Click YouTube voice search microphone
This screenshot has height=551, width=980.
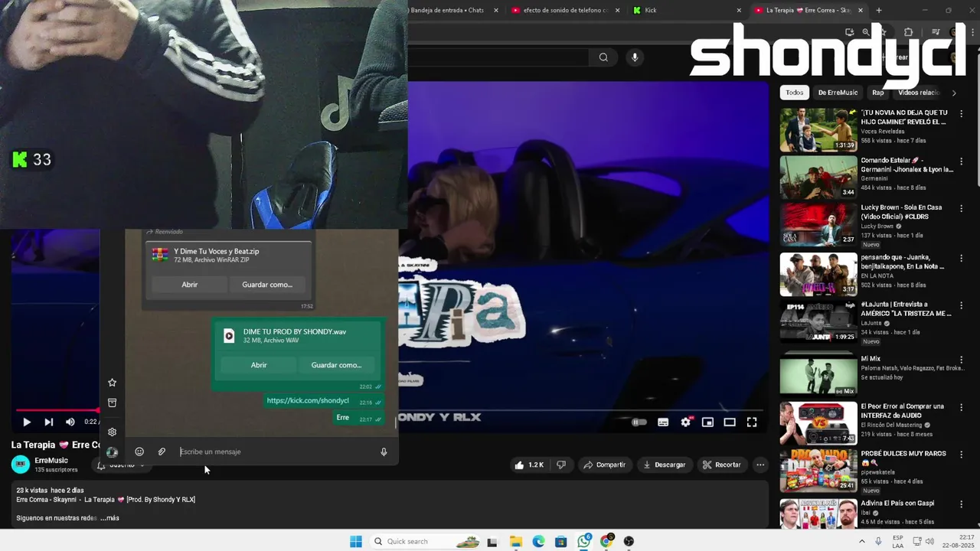point(634,57)
